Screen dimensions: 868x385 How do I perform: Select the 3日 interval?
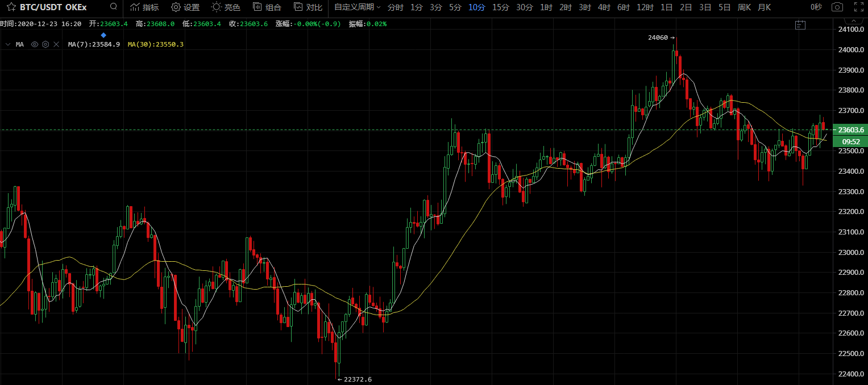(705, 7)
